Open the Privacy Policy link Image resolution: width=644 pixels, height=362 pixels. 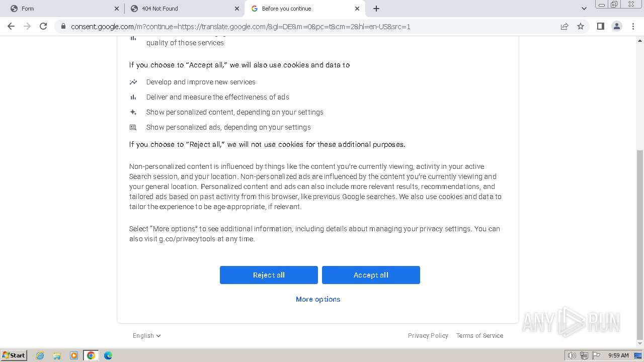coord(428,336)
